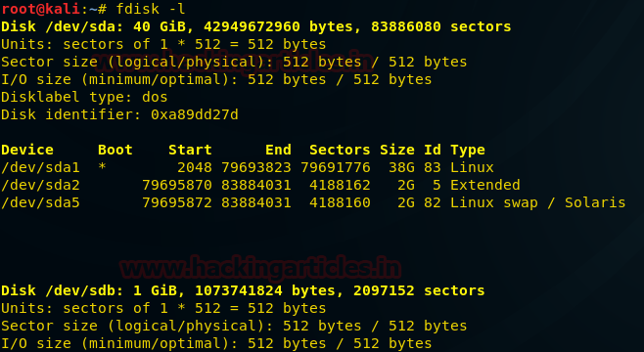Click the Linux swap / Solaris type text
Image resolution: width=644 pixels, height=352 pixels.
[537, 202]
